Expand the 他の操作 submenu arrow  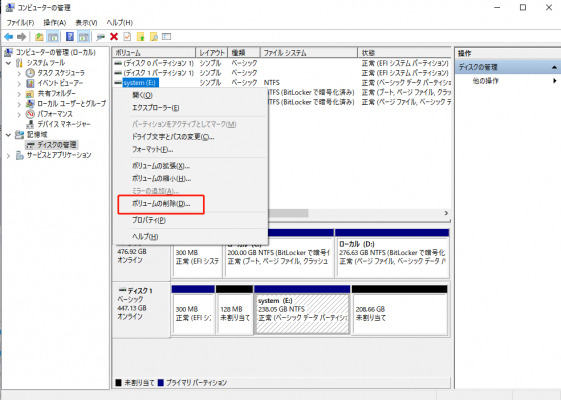pyautogui.click(x=554, y=81)
